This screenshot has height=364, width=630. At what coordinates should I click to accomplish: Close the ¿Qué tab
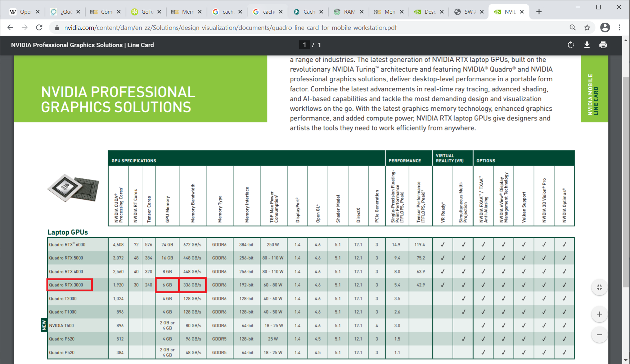click(x=78, y=12)
